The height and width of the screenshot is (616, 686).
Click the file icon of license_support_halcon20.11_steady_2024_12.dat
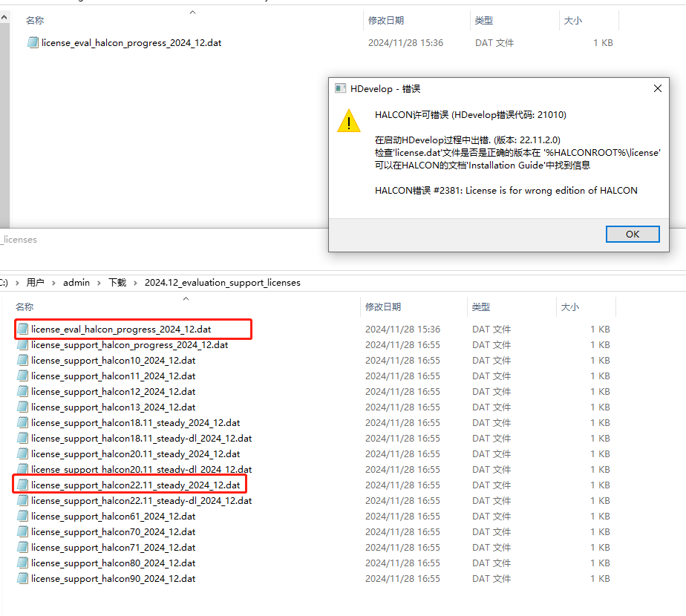23,453
